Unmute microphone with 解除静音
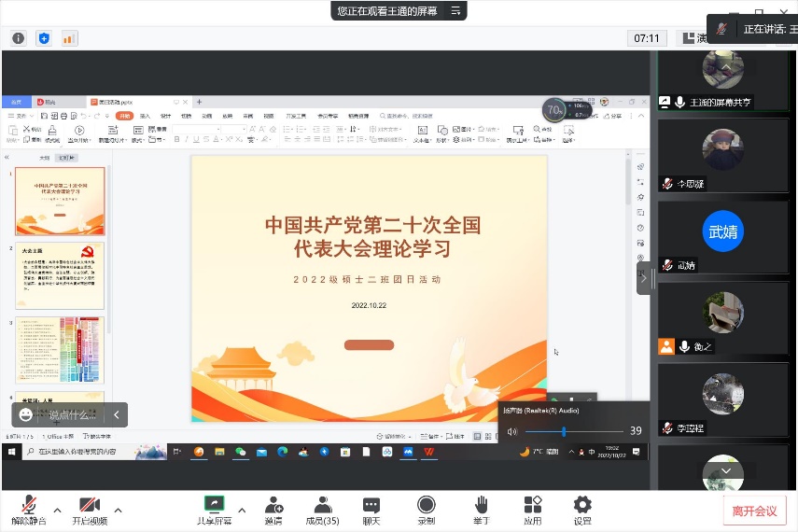 click(28, 510)
